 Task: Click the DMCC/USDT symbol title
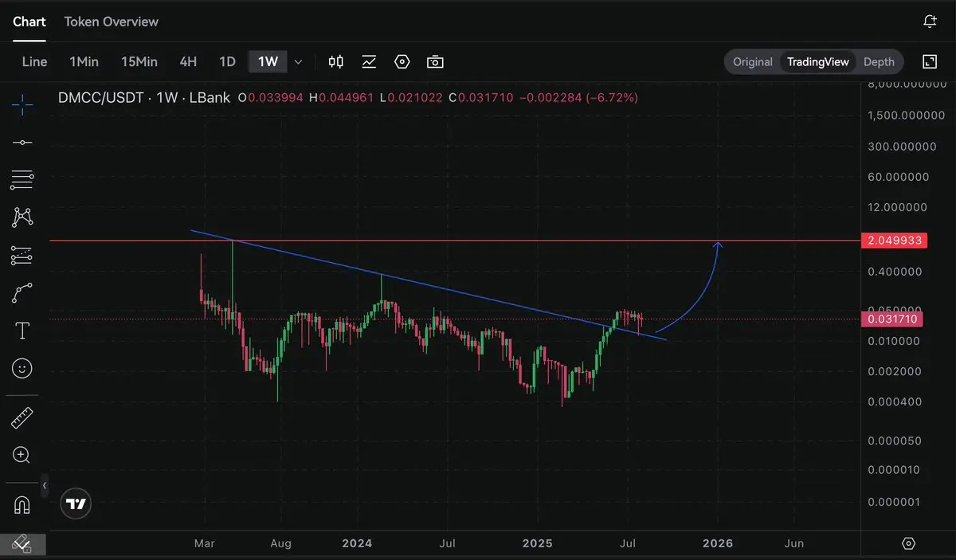pyautogui.click(x=103, y=97)
